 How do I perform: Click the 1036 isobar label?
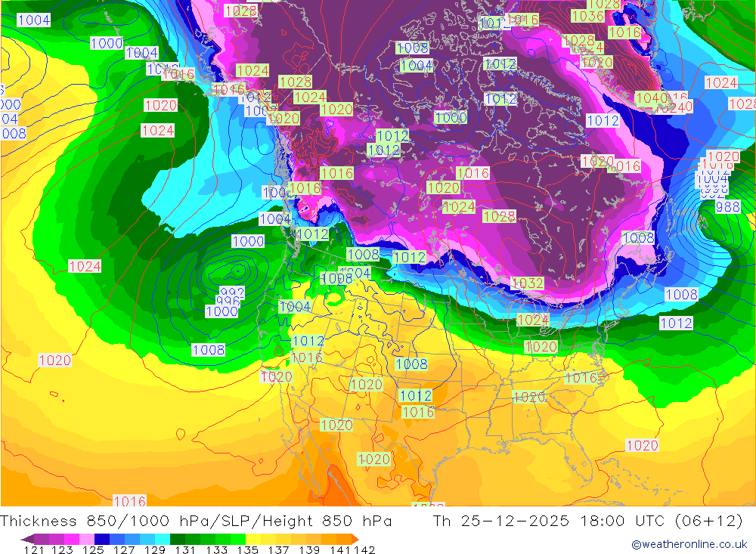point(587,16)
